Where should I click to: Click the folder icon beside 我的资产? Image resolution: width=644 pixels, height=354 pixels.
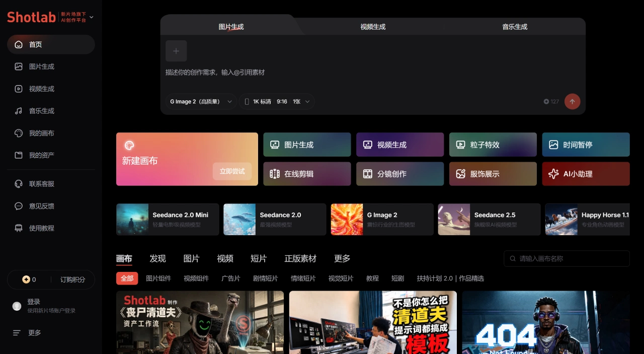pos(19,155)
